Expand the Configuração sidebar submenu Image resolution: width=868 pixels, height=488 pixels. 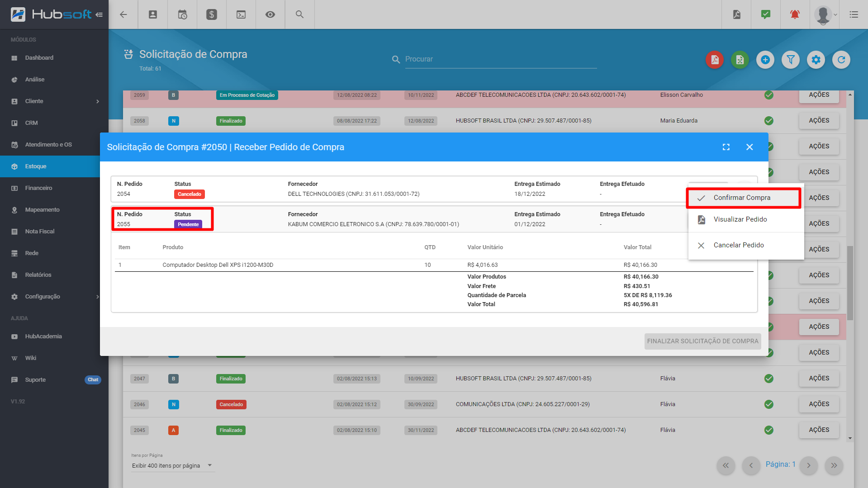(x=50, y=297)
